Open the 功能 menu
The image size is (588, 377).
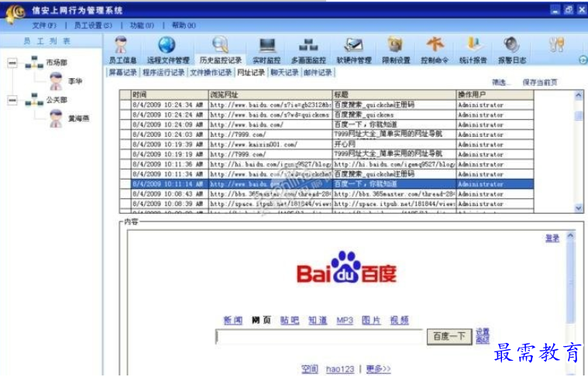[x=142, y=26]
